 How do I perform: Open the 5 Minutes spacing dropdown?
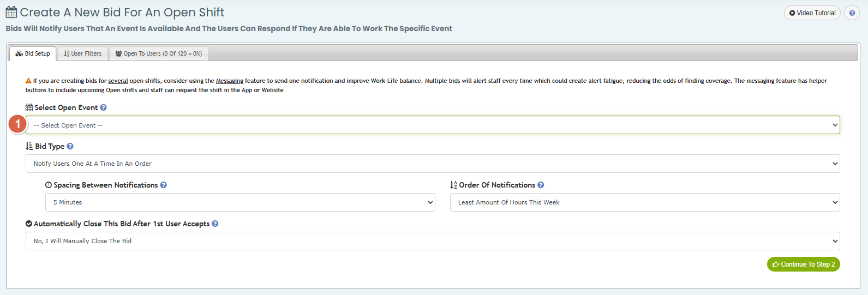pos(240,202)
